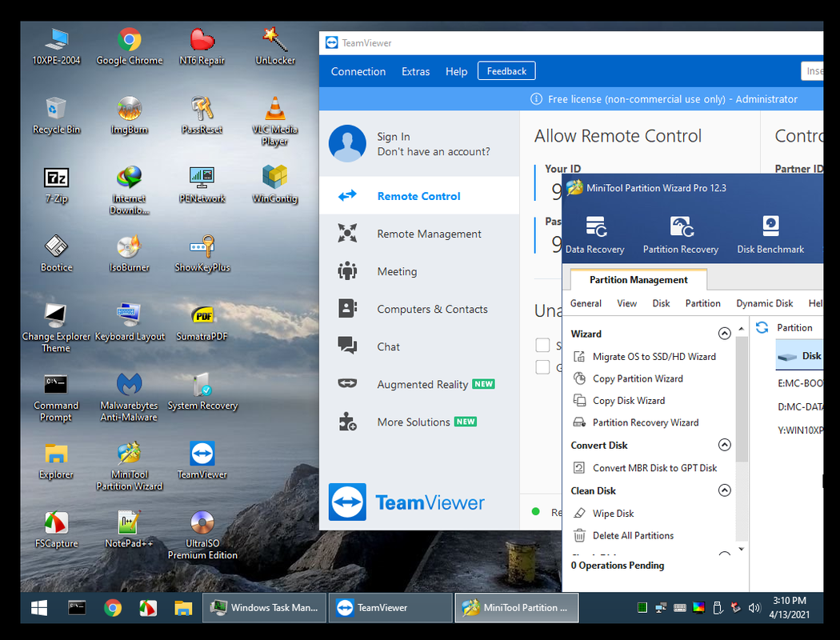Viewport: 840px width, 640px height.
Task: Click the MiniTool sidebar scroll-up arrow
Action: (x=742, y=328)
